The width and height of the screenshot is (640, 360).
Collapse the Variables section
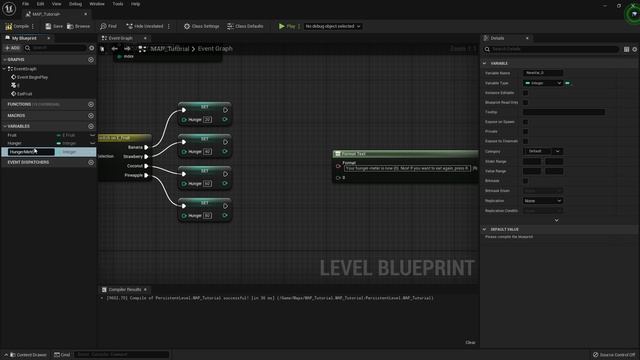coord(5,126)
